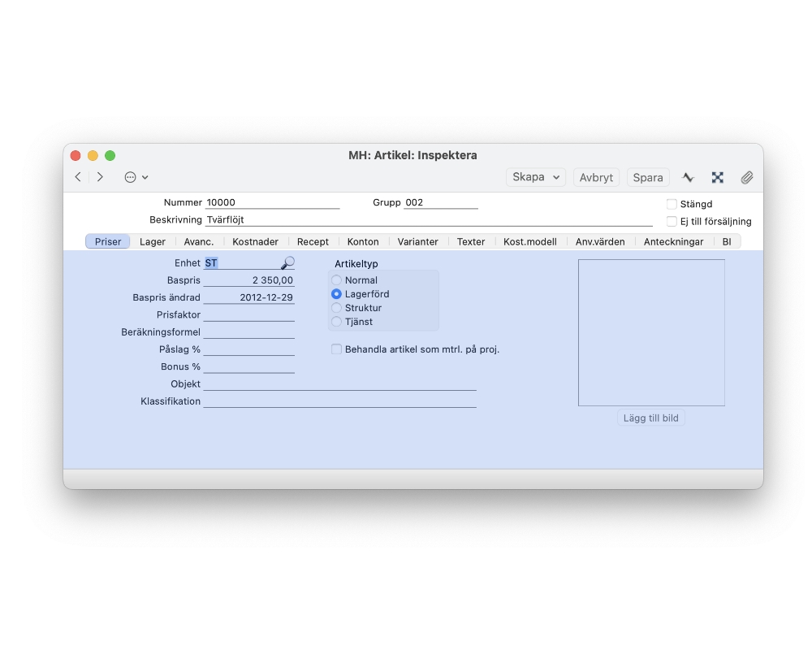Switch to the Anv.värden tab

600,241
